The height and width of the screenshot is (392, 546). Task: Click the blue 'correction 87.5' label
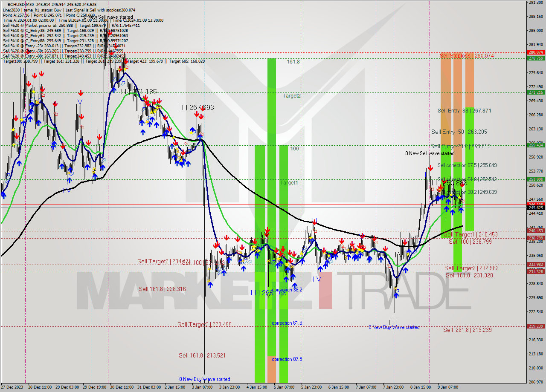(287, 360)
